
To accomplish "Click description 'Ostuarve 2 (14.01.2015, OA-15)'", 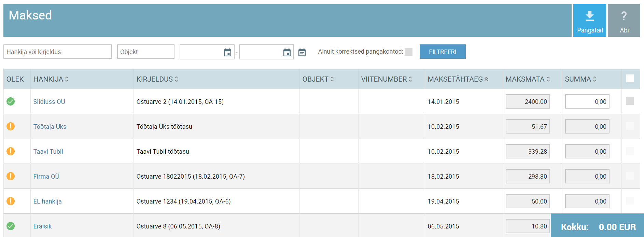I will click(180, 102).
